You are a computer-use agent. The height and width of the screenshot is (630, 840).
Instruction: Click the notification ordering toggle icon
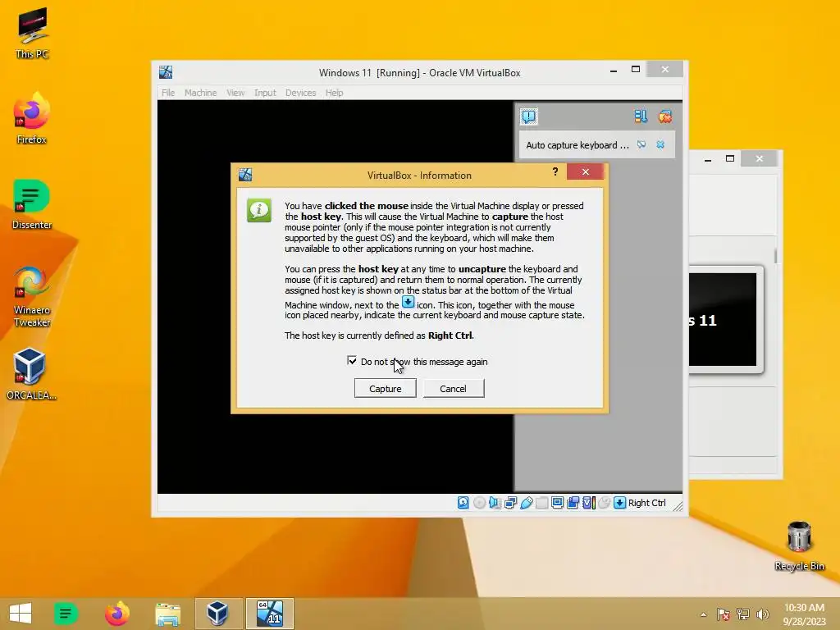[641, 116]
